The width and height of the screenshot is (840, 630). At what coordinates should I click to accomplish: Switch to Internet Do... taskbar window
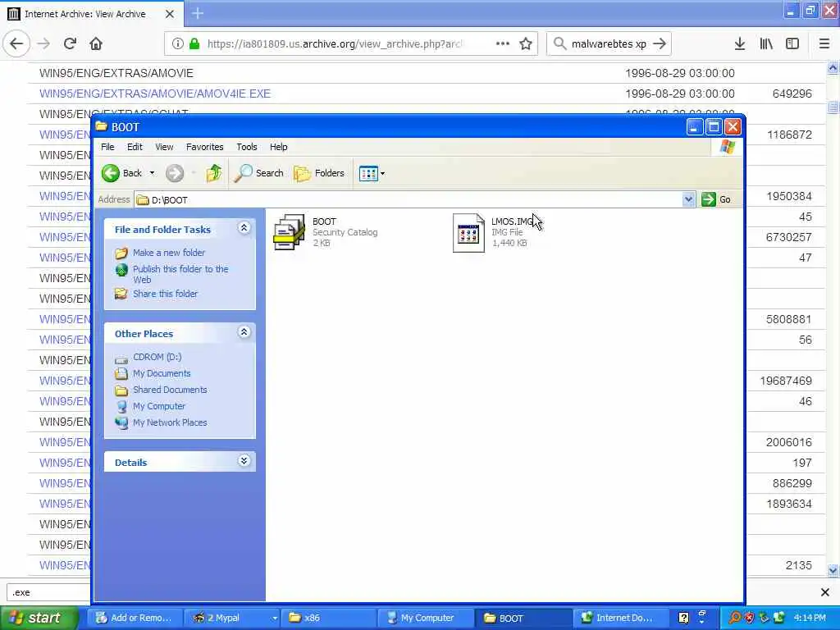click(620, 618)
